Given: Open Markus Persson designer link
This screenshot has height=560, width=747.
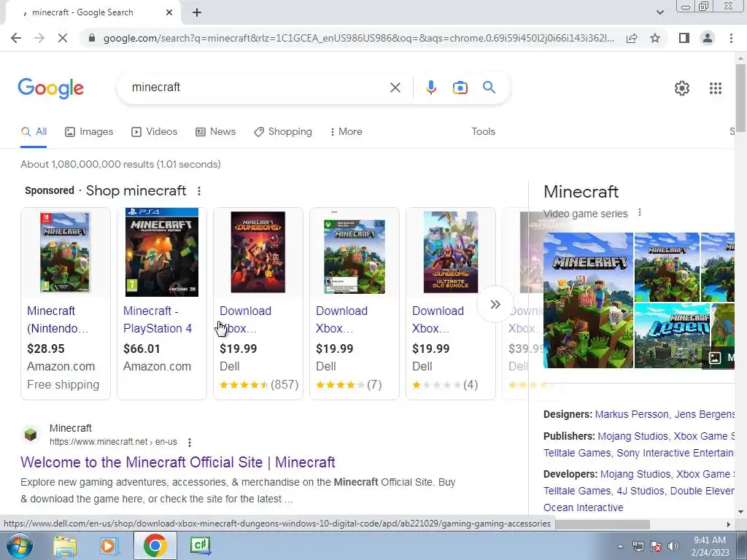Looking at the screenshot, I should pyautogui.click(x=632, y=414).
